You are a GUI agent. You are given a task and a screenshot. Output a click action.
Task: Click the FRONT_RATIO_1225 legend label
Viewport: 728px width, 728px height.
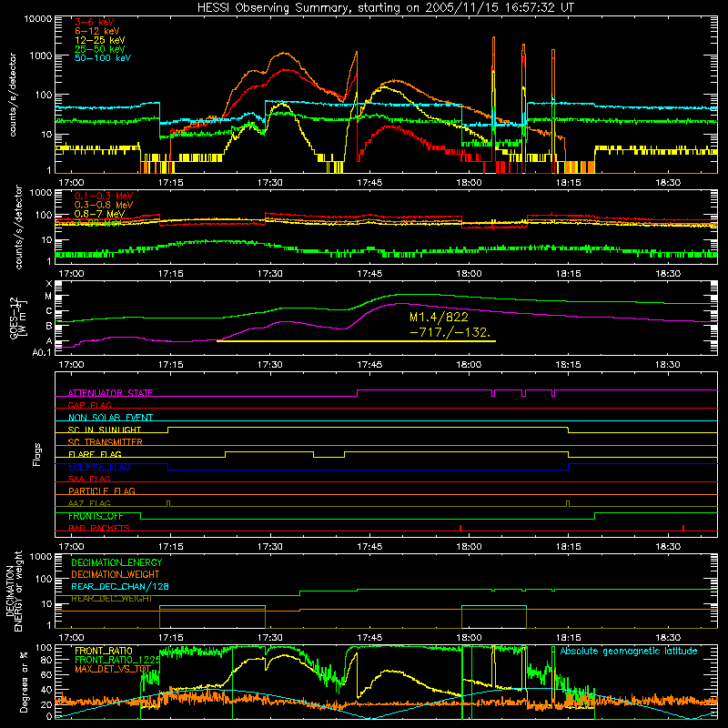117,661
